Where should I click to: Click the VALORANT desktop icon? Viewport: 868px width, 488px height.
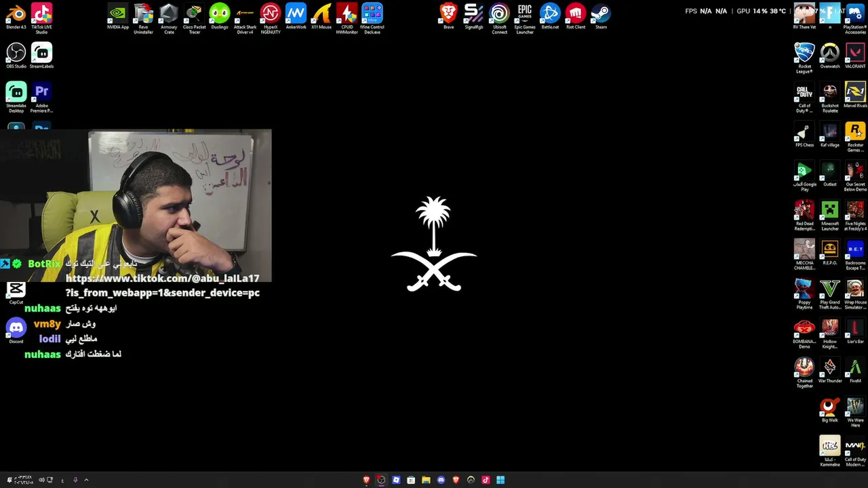tap(855, 56)
